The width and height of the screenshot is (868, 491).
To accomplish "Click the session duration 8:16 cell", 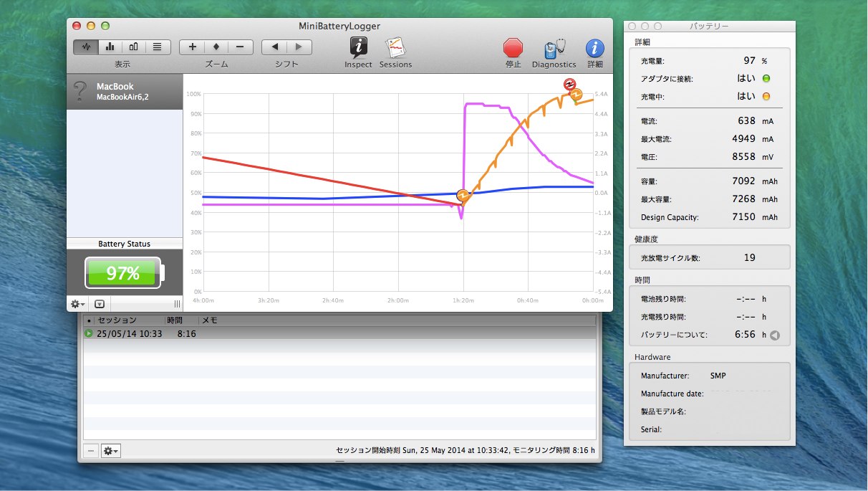I will (187, 334).
